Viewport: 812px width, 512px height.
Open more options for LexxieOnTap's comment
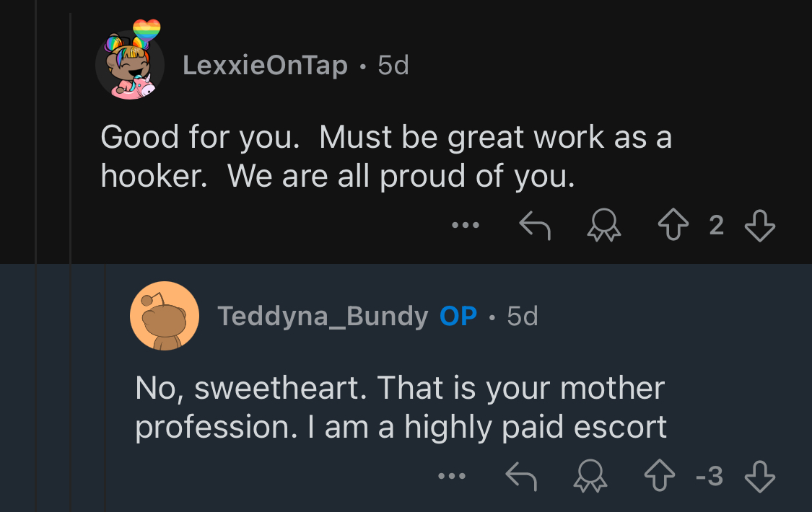coord(466,225)
